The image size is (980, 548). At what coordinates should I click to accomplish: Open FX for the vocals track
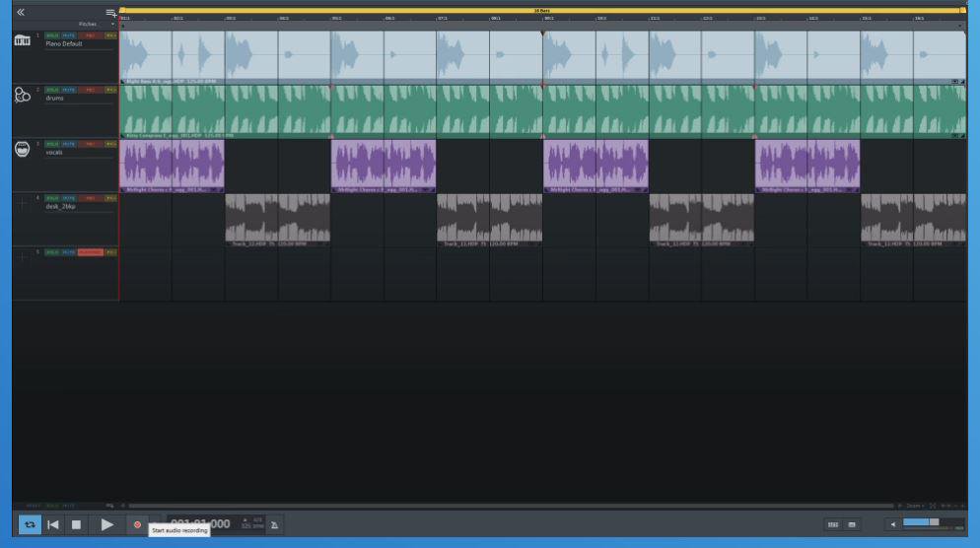(110, 144)
